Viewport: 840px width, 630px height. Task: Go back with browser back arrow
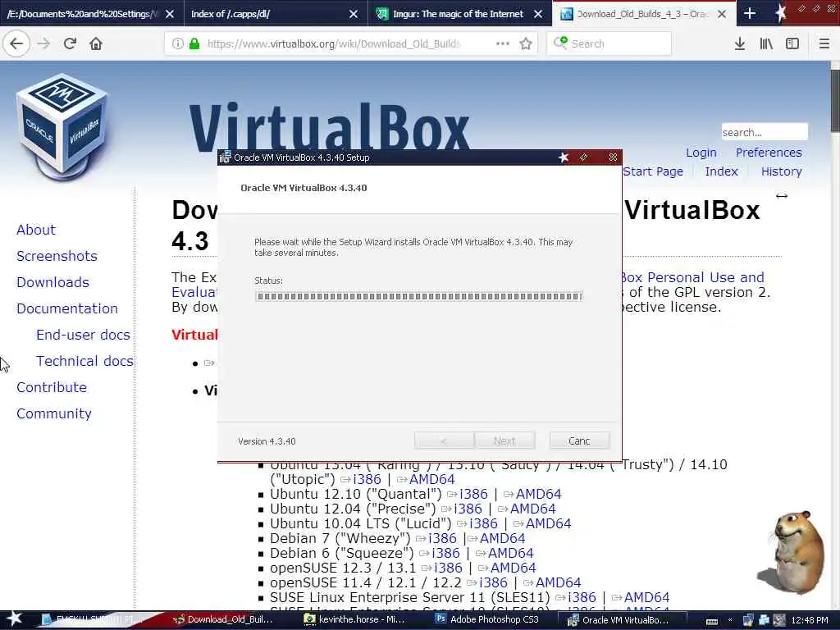click(16, 43)
